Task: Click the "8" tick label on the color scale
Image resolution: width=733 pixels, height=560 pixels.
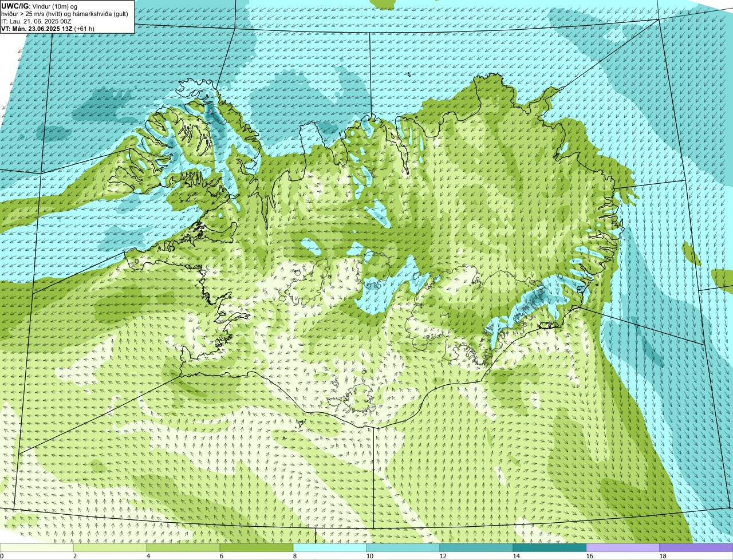Action: click(295, 556)
